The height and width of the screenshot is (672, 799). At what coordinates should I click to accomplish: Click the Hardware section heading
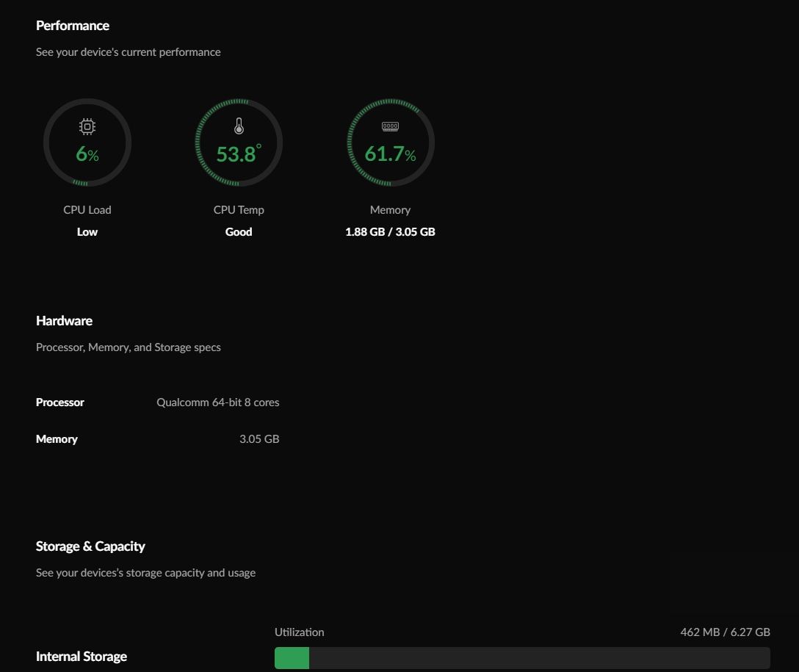point(64,321)
